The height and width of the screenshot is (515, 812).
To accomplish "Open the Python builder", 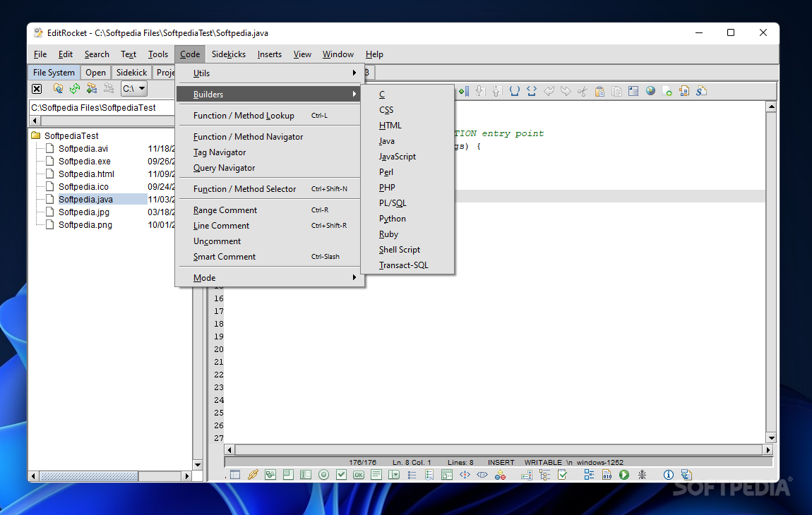I will click(x=407, y=219).
